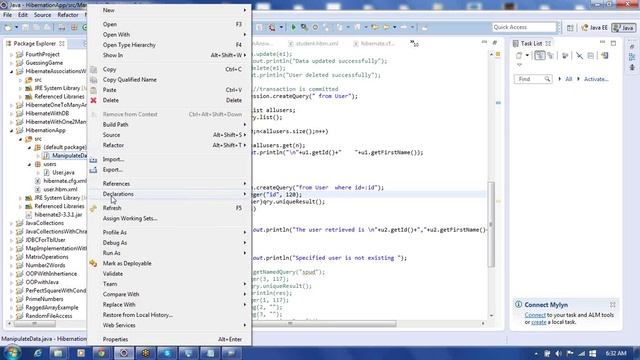Click the Windows Explorer taskbar folder icon
The height and width of the screenshot is (360, 640).
click(58, 353)
